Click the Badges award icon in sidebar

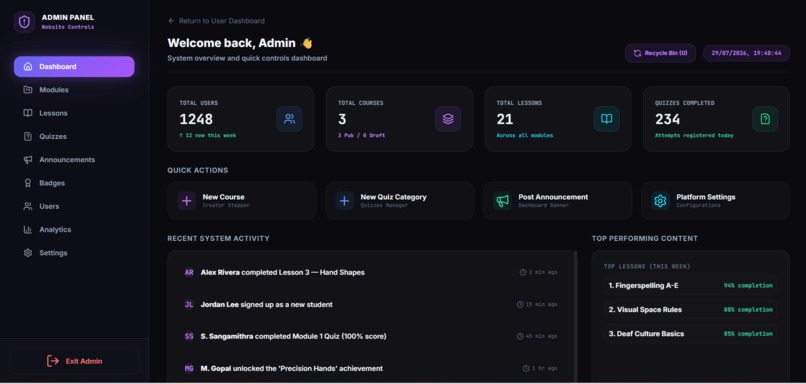(x=28, y=183)
